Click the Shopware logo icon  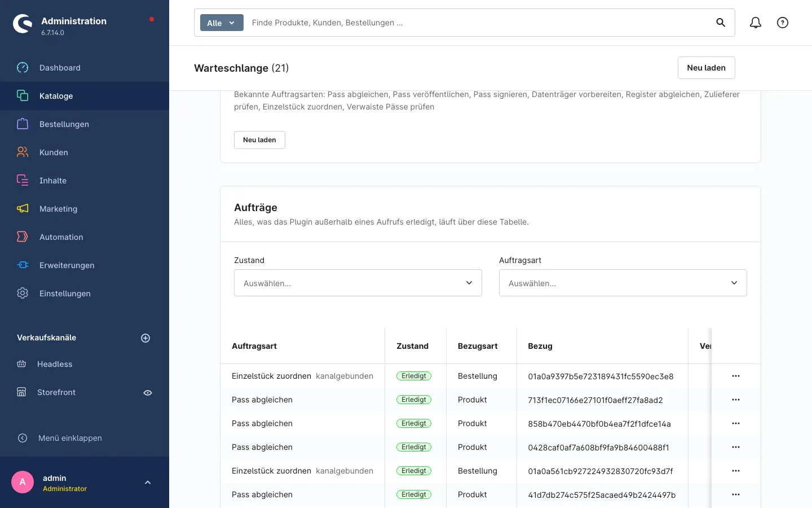pos(23,24)
